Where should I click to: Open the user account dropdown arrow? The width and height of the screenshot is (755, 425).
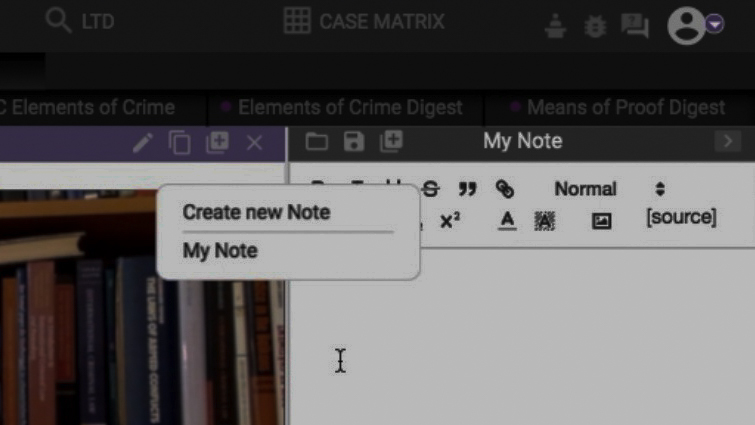714,24
